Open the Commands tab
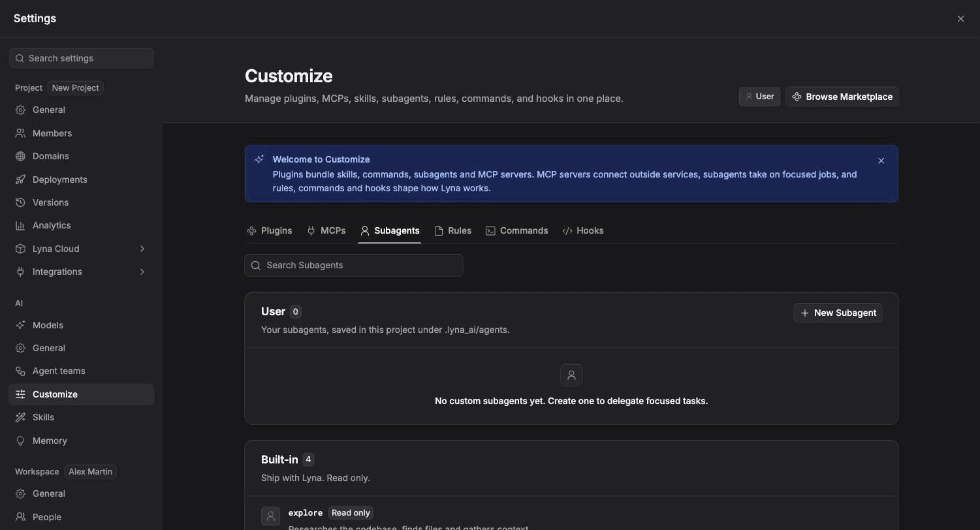Viewport: 980px width, 530px height. click(x=516, y=230)
